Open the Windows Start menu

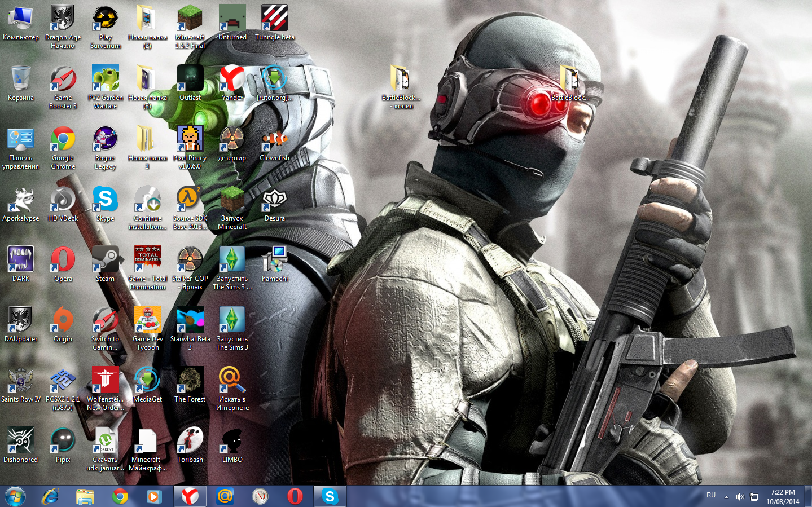pos(15,496)
